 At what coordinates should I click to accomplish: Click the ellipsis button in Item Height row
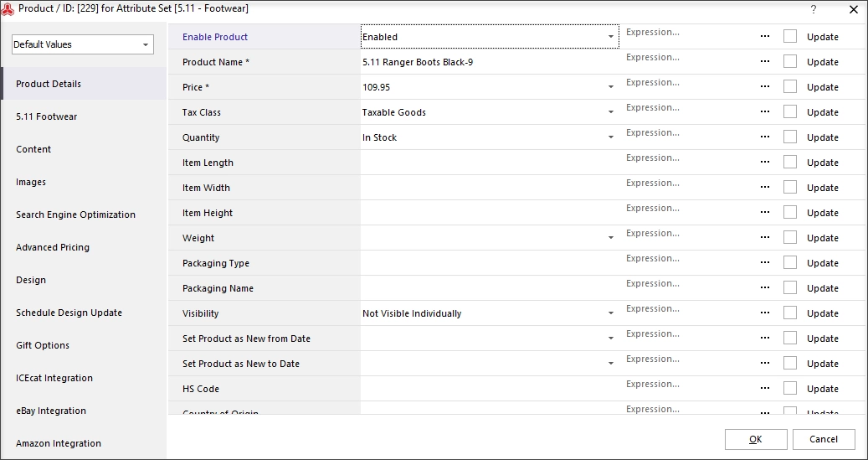click(764, 212)
